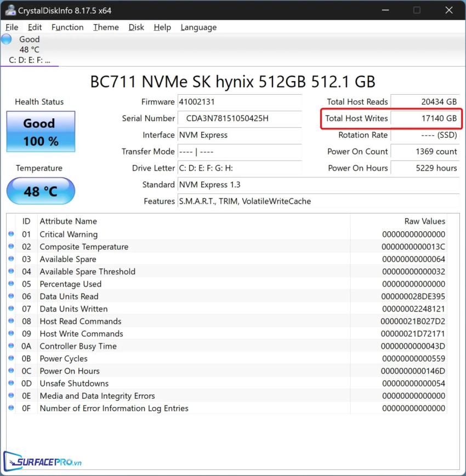Click raw value 000000028DE395
Viewport: 466px width, 476px height.
click(413, 296)
